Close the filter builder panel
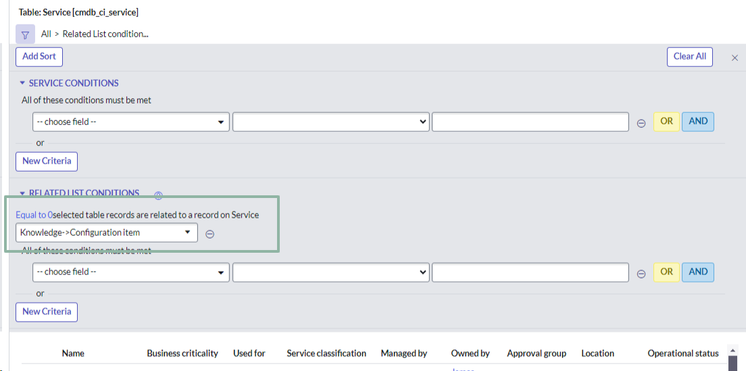The height and width of the screenshot is (371, 746). coord(735,58)
